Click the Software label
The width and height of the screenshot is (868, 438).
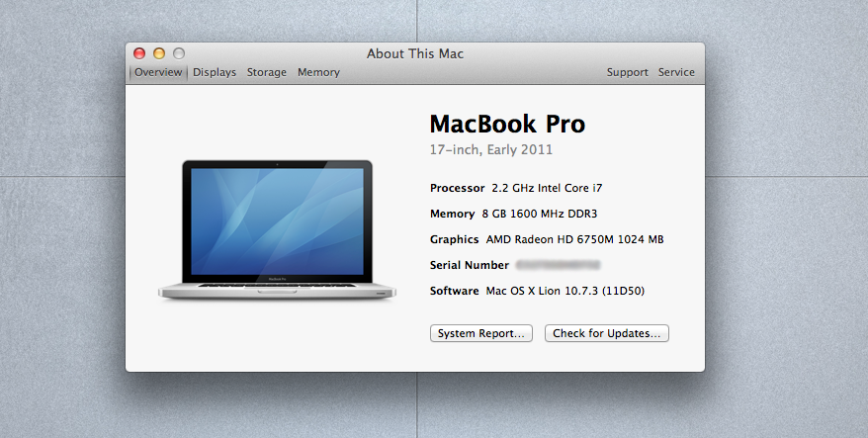pos(455,291)
